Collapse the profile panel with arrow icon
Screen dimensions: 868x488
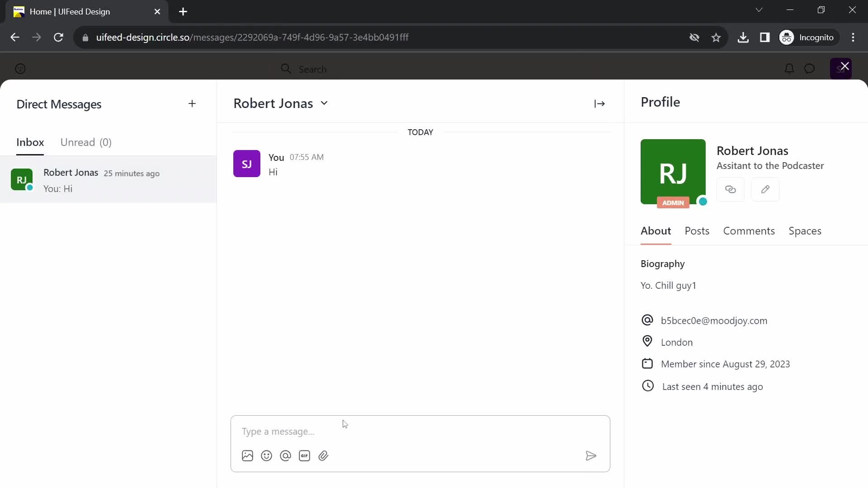pyautogui.click(x=599, y=104)
